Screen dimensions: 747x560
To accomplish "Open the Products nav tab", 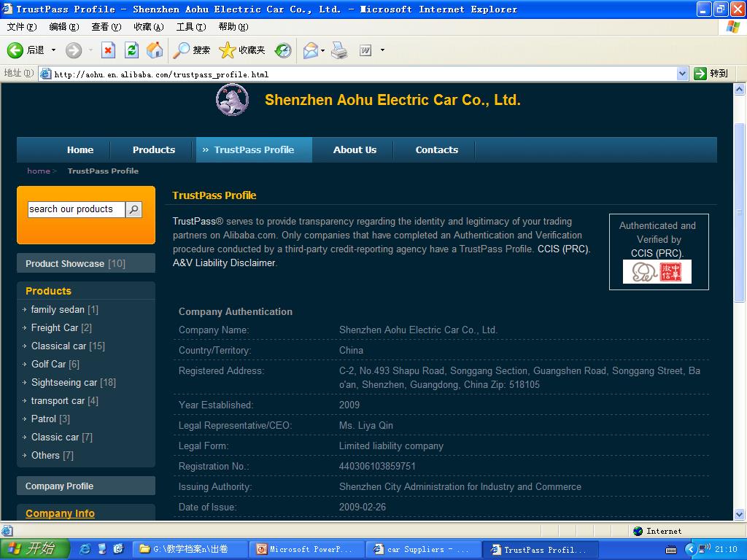I will pyautogui.click(x=154, y=150).
